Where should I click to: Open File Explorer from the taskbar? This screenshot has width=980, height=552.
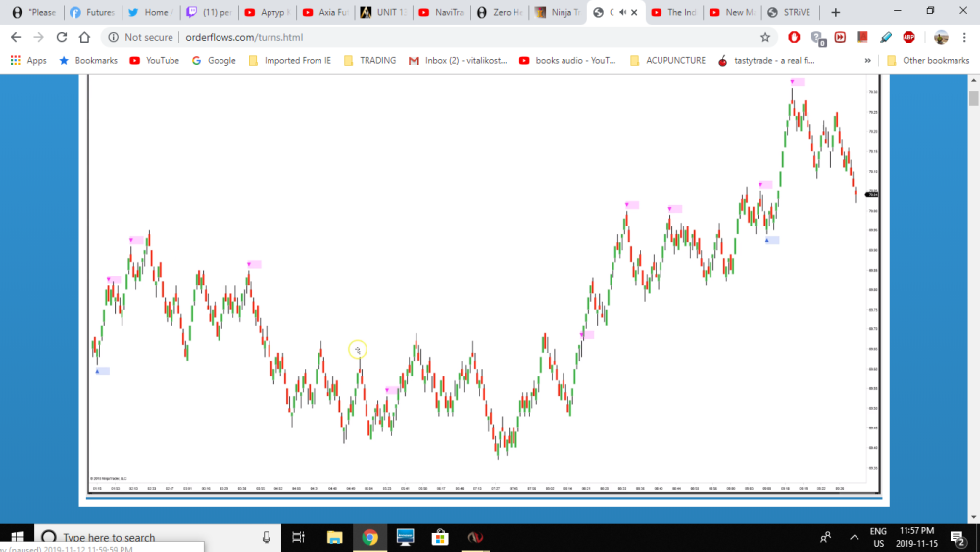334,537
